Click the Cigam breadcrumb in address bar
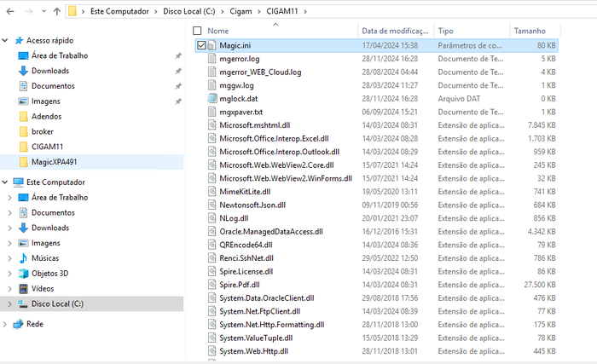The width and height of the screenshot is (597, 364). pyautogui.click(x=241, y=11)
